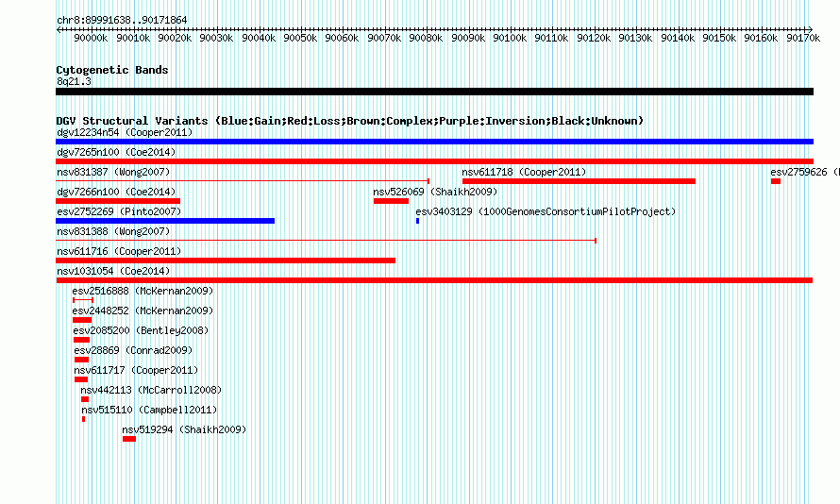
Task: Open the nsv611716 (Cooper2011) label
Action: click(119, 251)
